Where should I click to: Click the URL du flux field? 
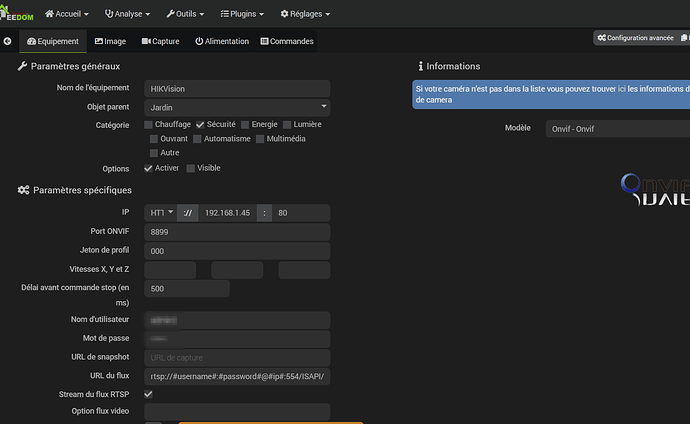coord(237,376)
